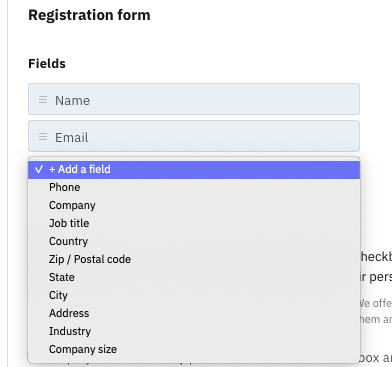This screenshot has height=367, width=392.
Task: Pick Country in the dropdown list
Action: (x=194, y=241)
